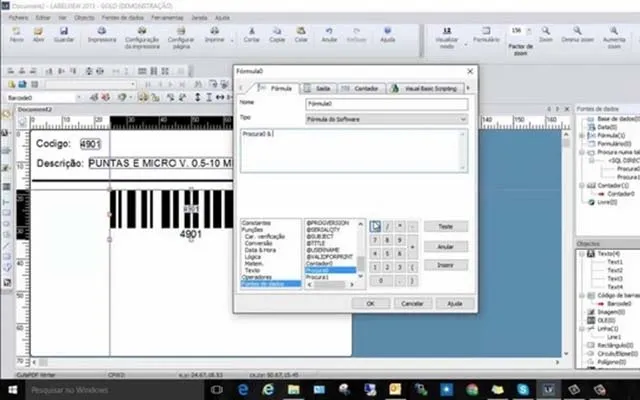This screenshot has height=400, width=640.
Task: Click the Skype taskbar icon
Action: pos(523,390)
